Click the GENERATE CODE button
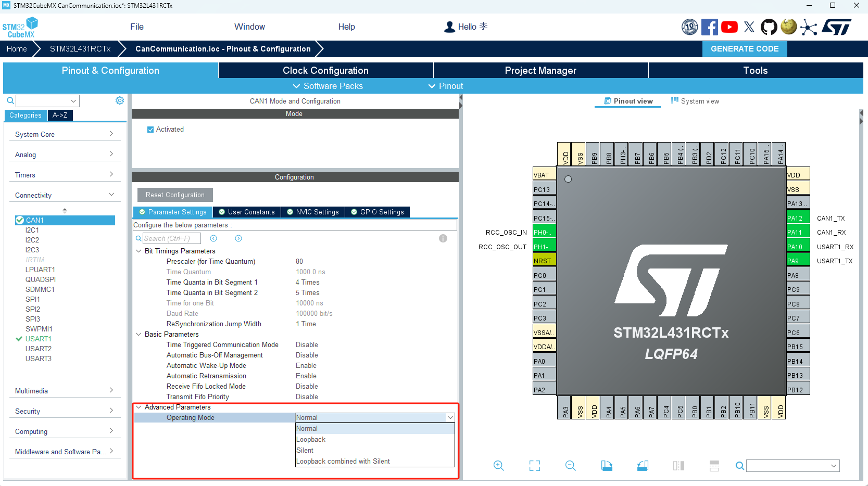Image resolution: width=868 pixels, height=486 pixels. 745,49
